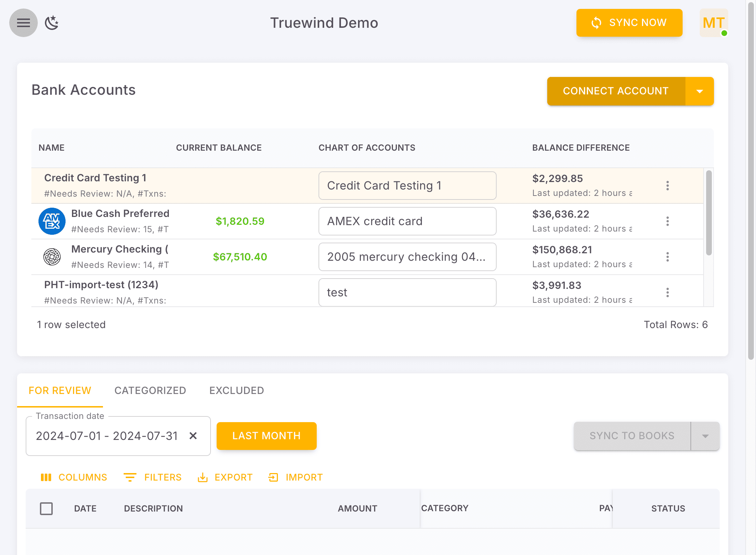The width and height of the screenshot is (756, 555).
Task: Click the Import icon
Action: (273, 477)
